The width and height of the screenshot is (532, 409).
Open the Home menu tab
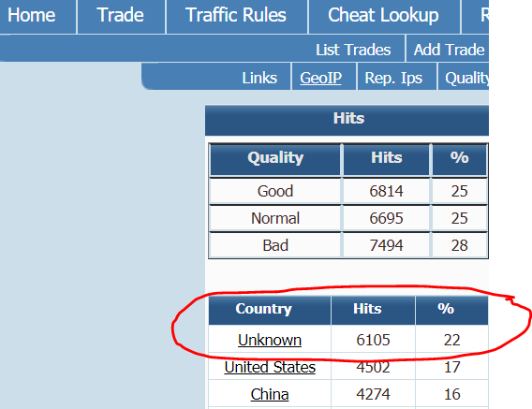(x=31, y=15)
